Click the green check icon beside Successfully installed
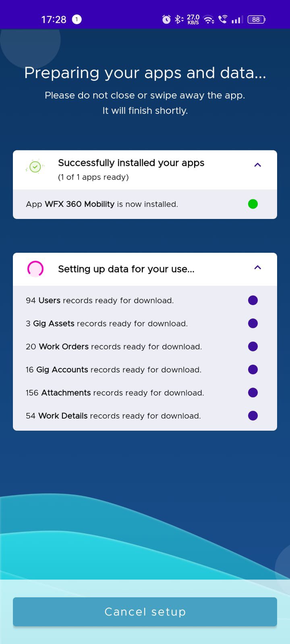The image size is (290, 644). [x=35, y=166]
